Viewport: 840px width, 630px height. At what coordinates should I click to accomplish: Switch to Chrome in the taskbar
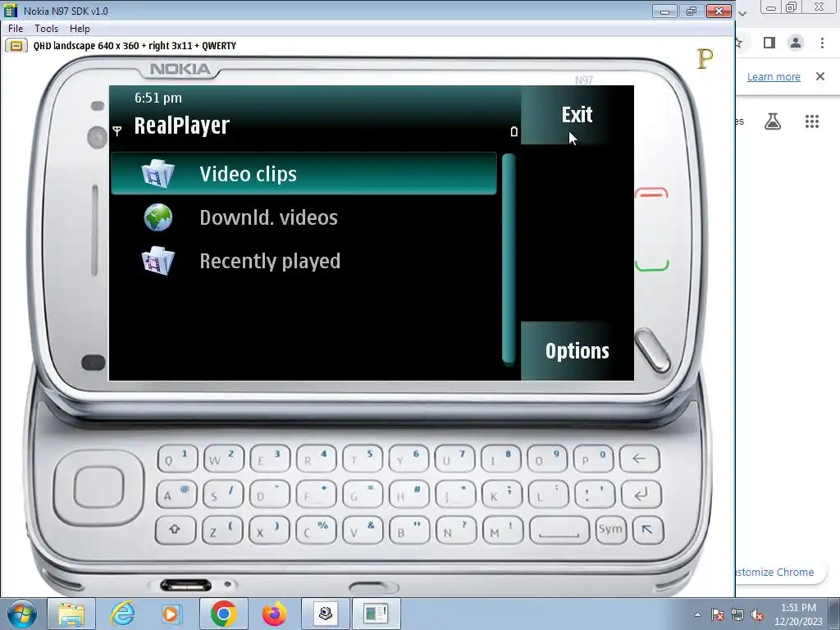[x=223, y=614]
